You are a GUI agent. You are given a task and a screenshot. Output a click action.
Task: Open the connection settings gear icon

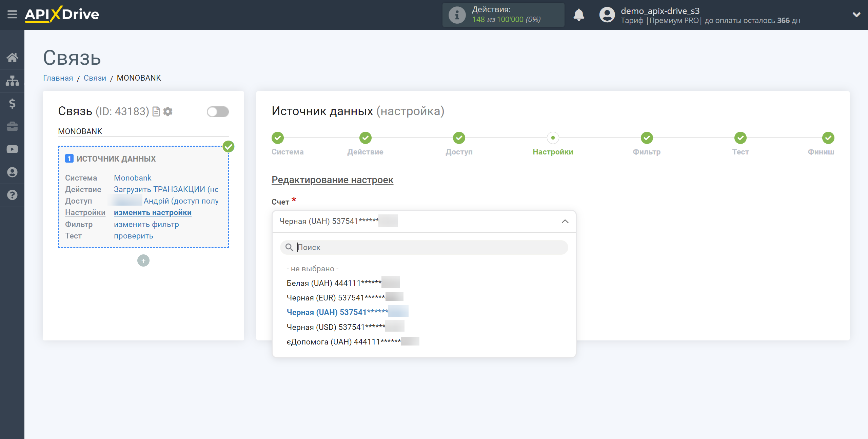168,111
